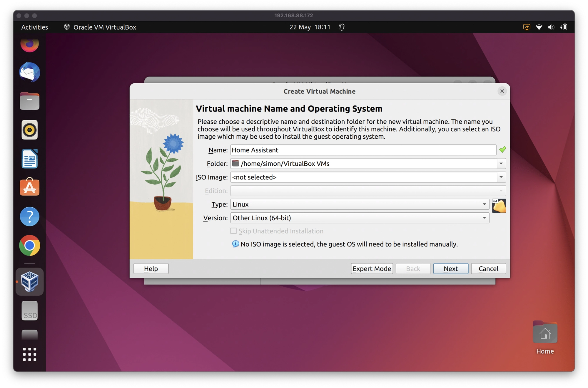Click the Back button
588x388 pixels.
(x=413, y=268)
